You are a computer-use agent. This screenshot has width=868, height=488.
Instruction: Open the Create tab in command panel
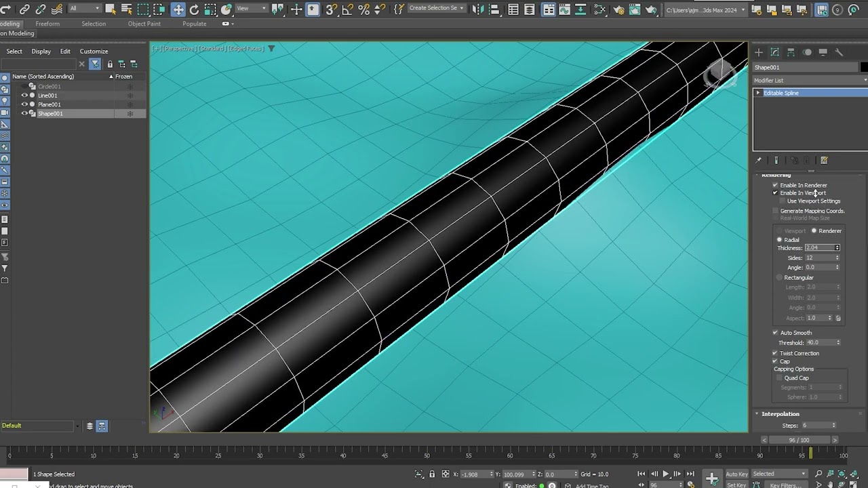point(759,52)
